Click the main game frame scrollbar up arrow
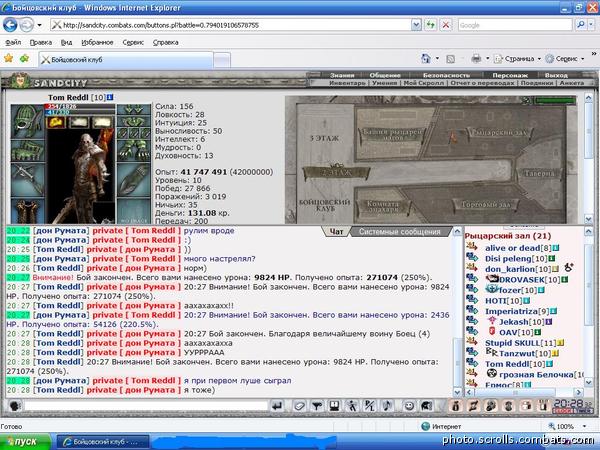The width and height of the screenshot is (600, 450). [589, 98]
